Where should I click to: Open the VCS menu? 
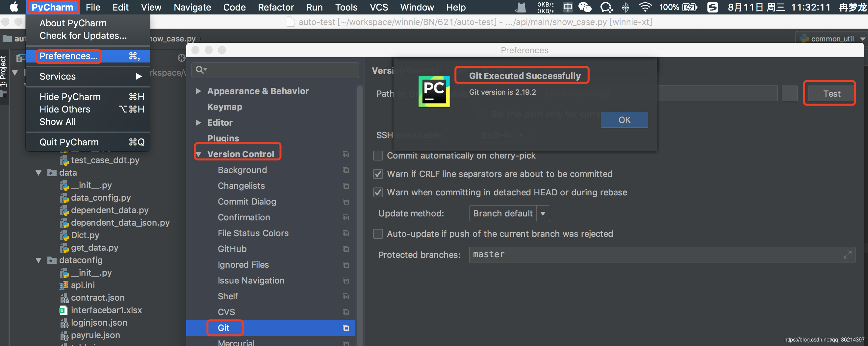pyautogui.click(x=379, y=7)
